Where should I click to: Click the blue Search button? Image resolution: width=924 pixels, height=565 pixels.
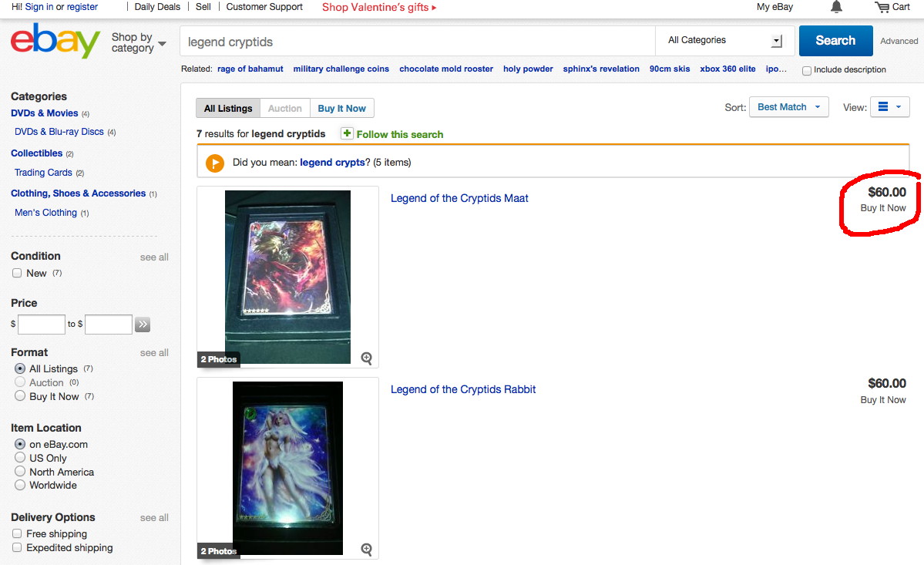835,41
